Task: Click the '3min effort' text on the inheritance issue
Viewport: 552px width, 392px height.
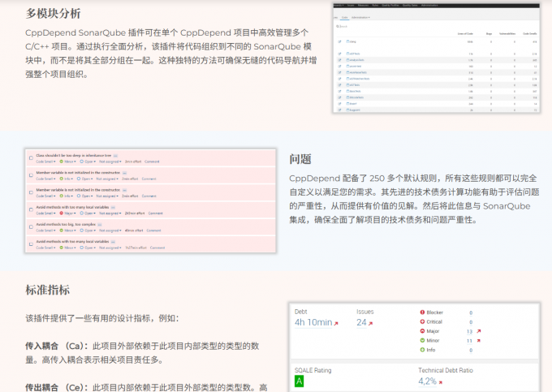Action: click(x=133, y=162)
